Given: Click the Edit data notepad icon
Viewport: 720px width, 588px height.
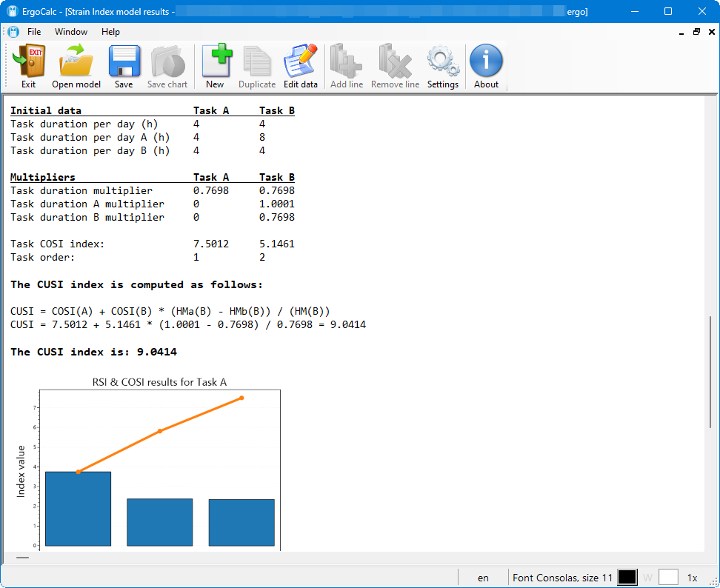Looking at the screenshot, I should [x=300, y=67].
